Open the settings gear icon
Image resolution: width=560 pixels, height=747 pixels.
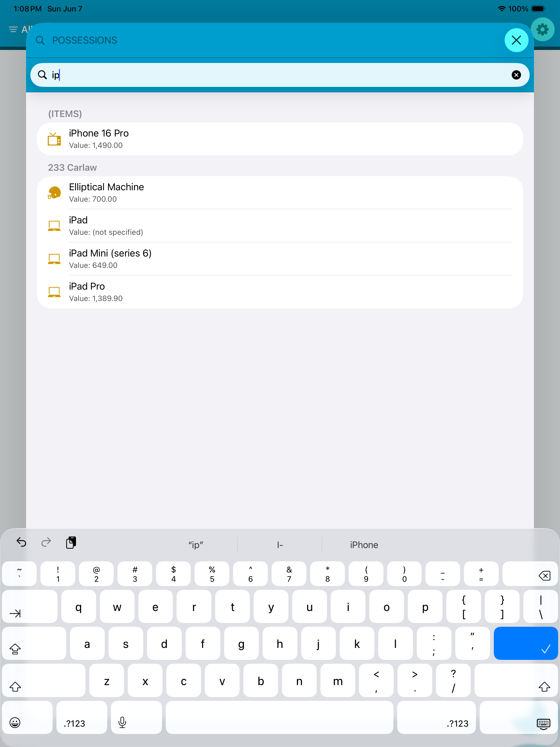tap(542, 29)
